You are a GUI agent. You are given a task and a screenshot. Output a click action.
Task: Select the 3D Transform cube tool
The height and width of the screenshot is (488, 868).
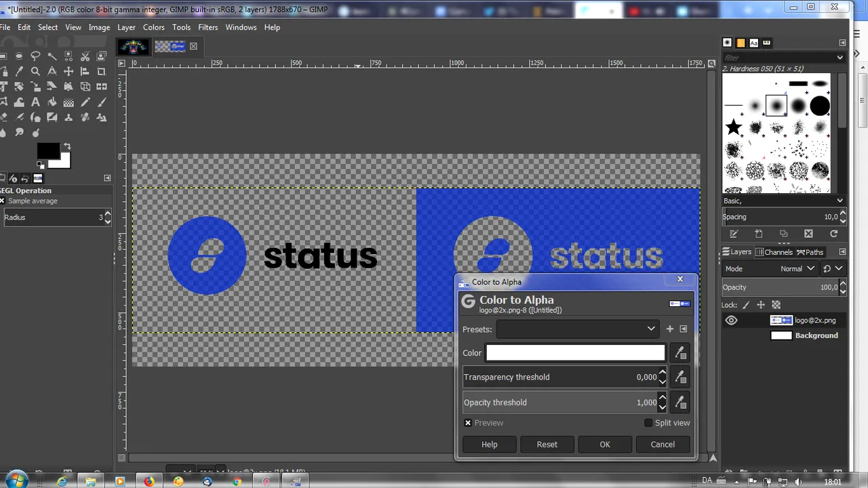85,87
